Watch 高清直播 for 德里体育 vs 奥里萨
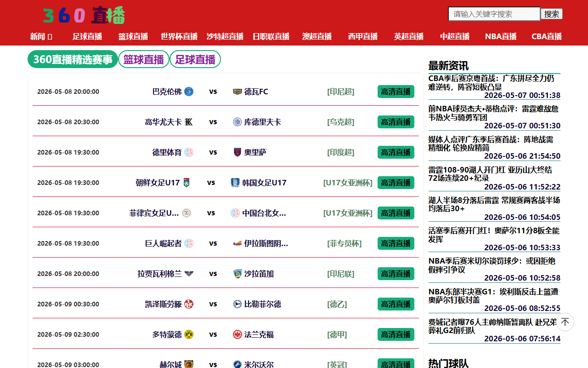Viewport: 588px width, 368px height. tap(396, 152)
